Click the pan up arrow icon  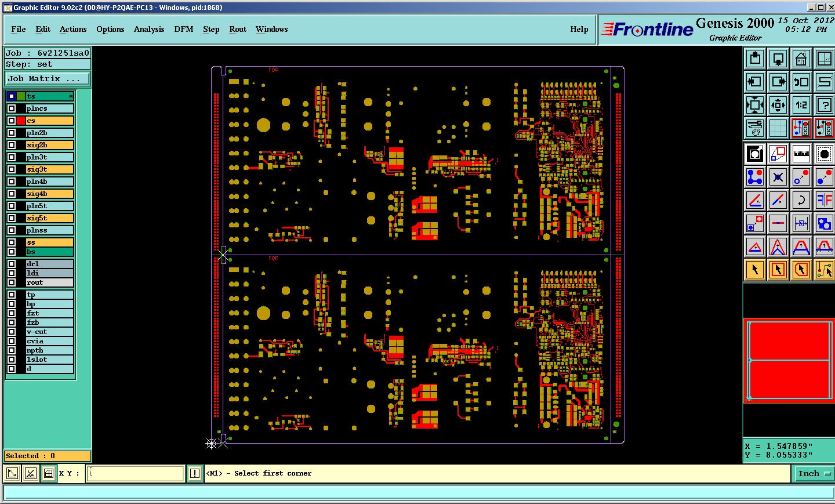click(755, 58)
